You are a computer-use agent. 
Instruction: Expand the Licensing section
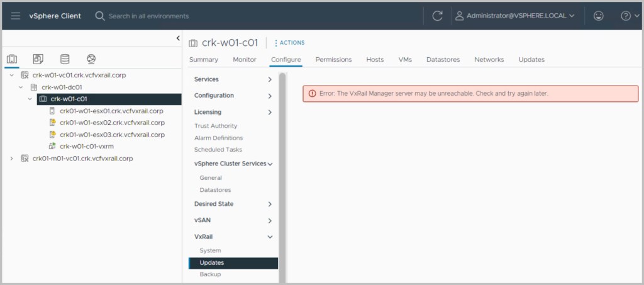pyautogui.click(x=270, y=113)
